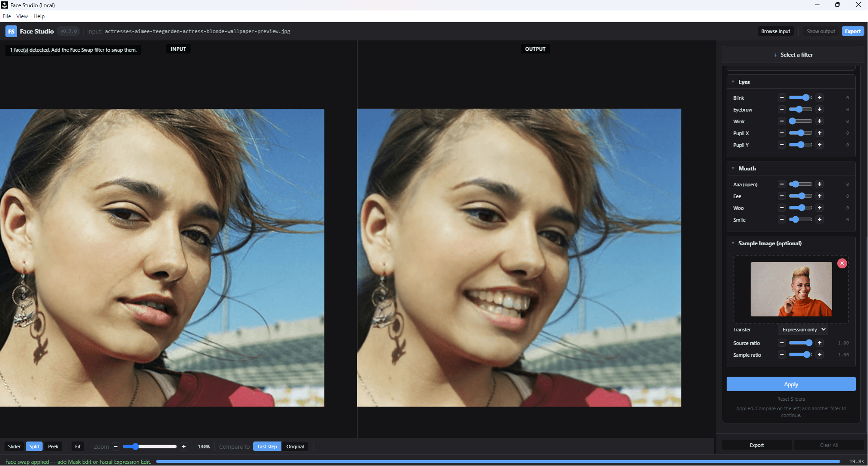This screenshot has height=466, width=868.
Task: Click plus for Aaa (open)
Action: (x=819, y=184)
